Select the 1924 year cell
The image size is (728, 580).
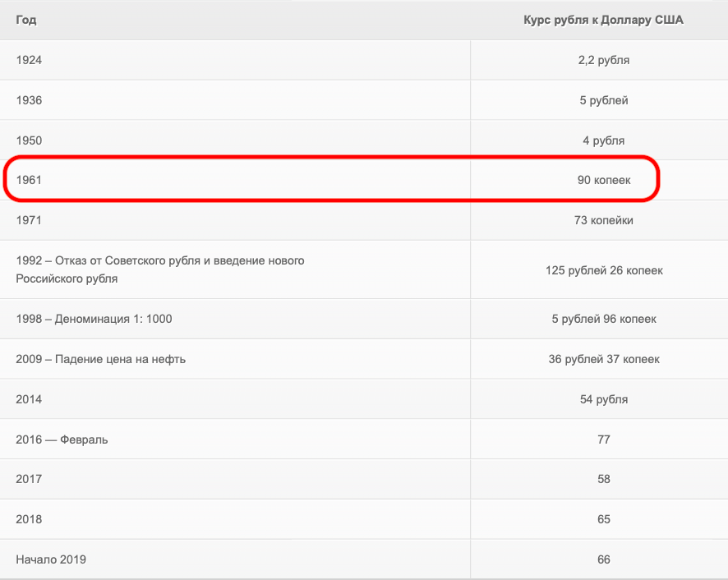pyautogui.click(x=29, y=60)
